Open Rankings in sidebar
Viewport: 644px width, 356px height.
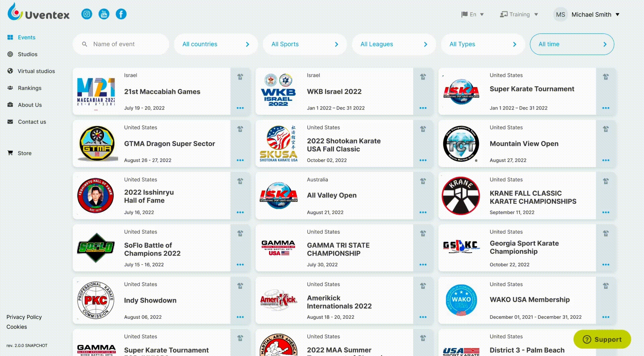click(24, 88)
